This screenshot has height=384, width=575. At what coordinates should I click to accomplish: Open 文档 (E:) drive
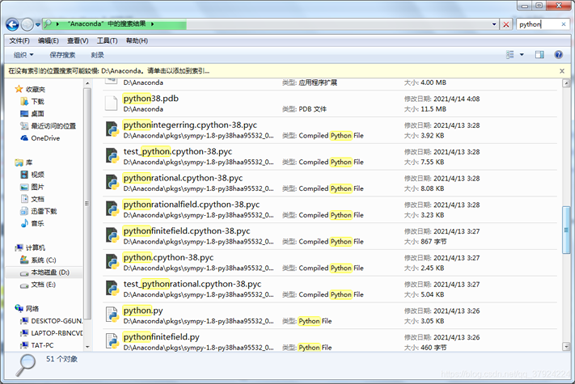[x=38, y=285]
